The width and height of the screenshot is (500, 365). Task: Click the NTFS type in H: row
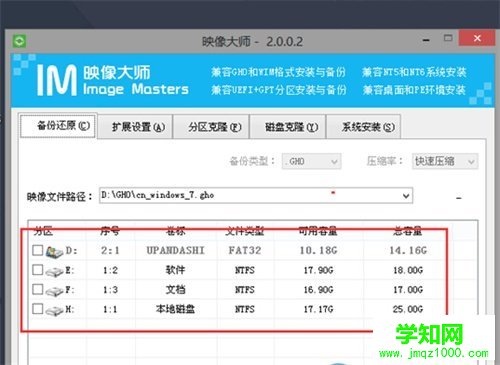click(x=245, y=309)
